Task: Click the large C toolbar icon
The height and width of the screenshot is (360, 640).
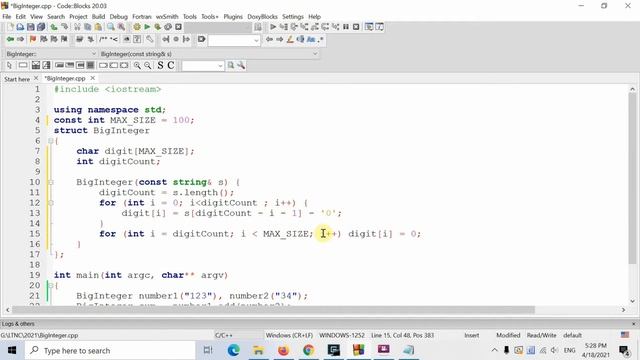Action: (x=171, y=65)
